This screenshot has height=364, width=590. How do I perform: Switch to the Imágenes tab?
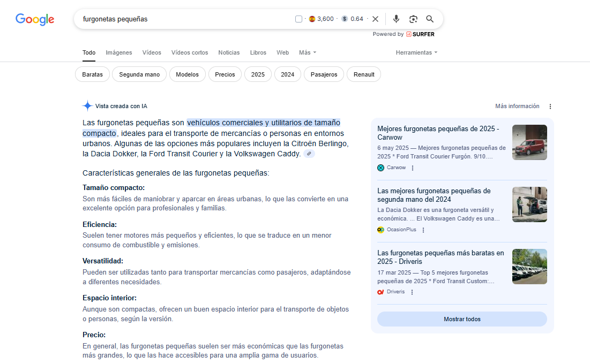click(x=119, y=52)
